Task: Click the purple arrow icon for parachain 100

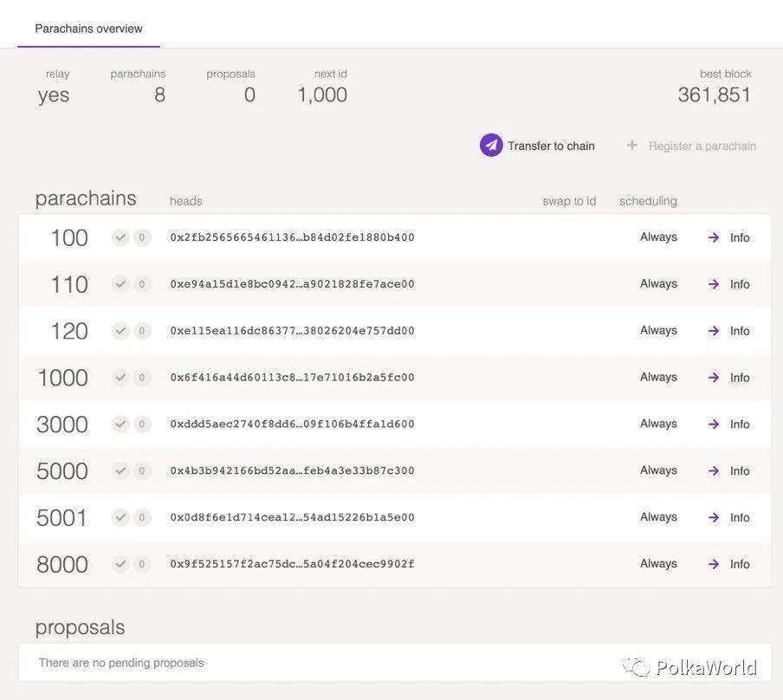Action: (714, 237)
